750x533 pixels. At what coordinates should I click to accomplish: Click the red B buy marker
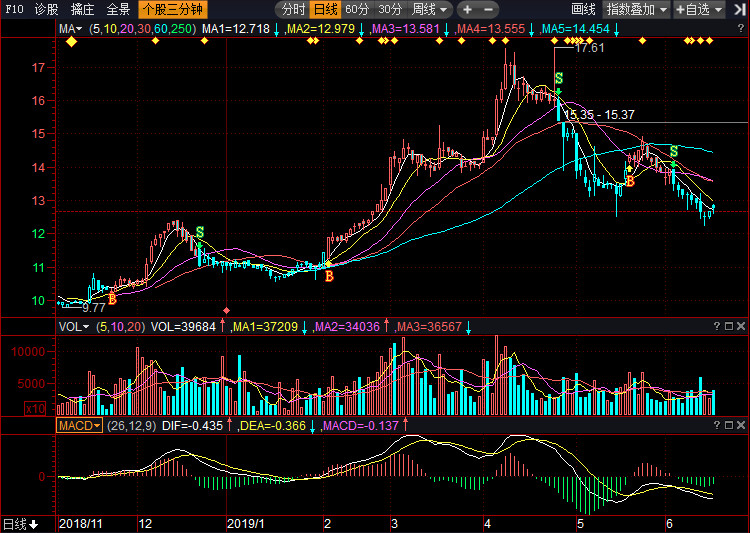tap(329, 276)
